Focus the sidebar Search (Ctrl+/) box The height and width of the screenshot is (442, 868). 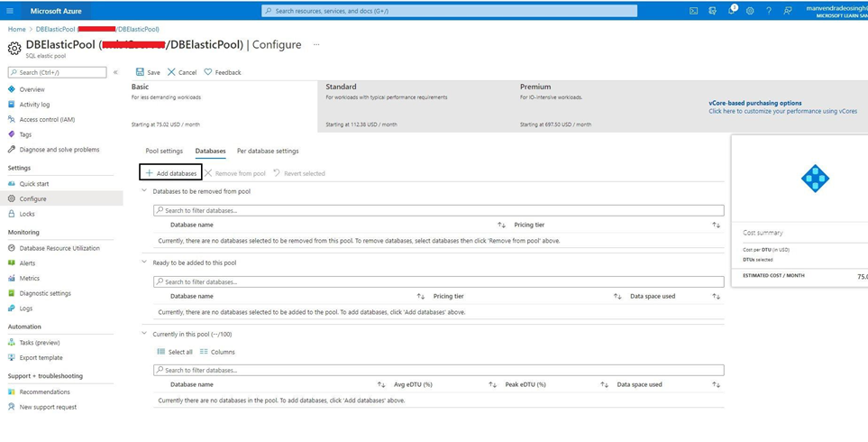pyautogui.click(x=57, y=72)
